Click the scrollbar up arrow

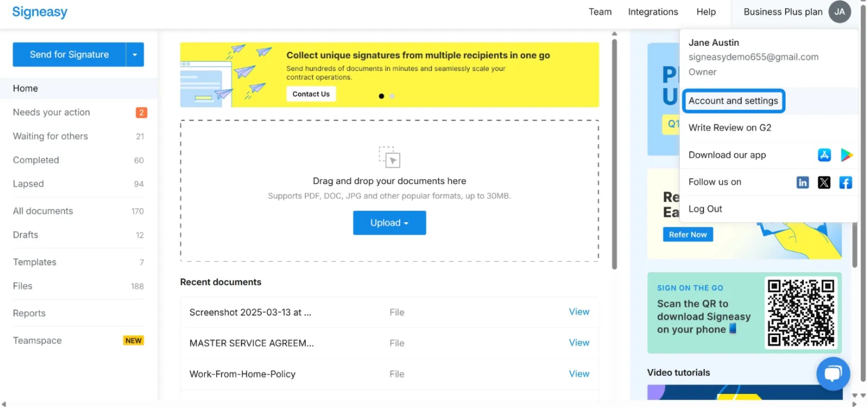(x=615, y=34)
